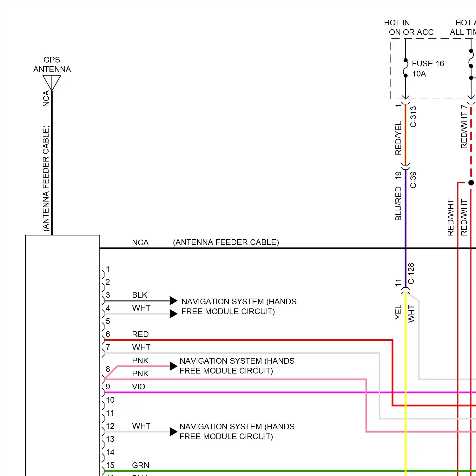Select connector pin number 1
The height and width of the screenshot is (476, 476).
click(x=108, y=269)
